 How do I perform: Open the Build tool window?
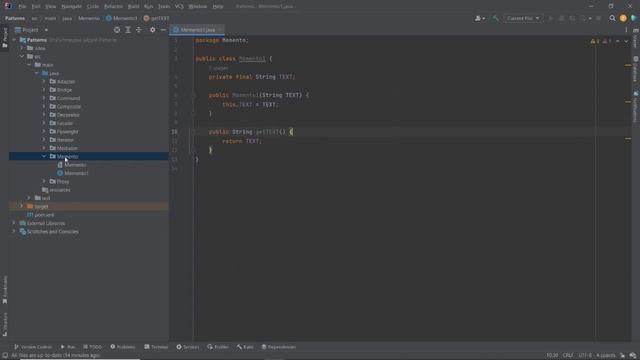245,347
